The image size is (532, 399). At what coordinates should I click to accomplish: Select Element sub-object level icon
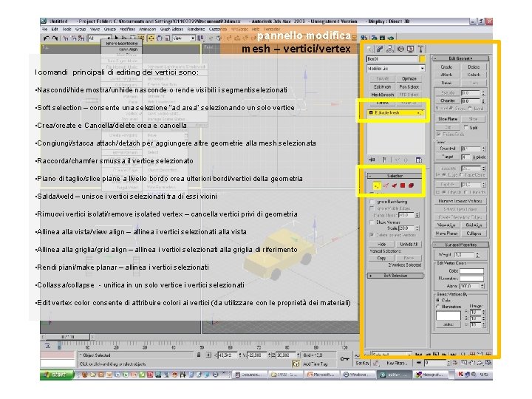(412, 185)
